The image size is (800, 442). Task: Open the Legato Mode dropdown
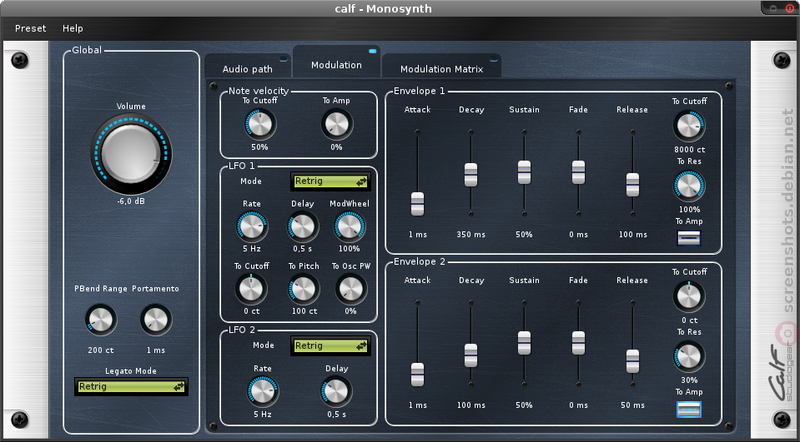tap(131, 386)
